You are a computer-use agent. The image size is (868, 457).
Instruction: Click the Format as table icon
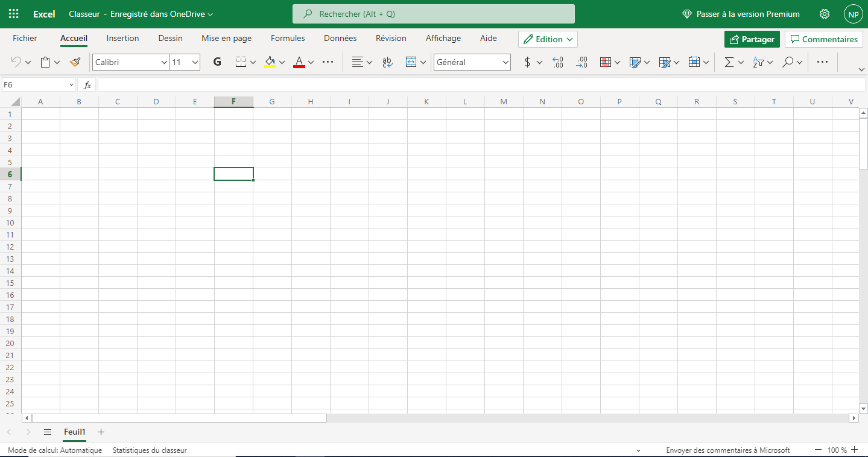635,62
